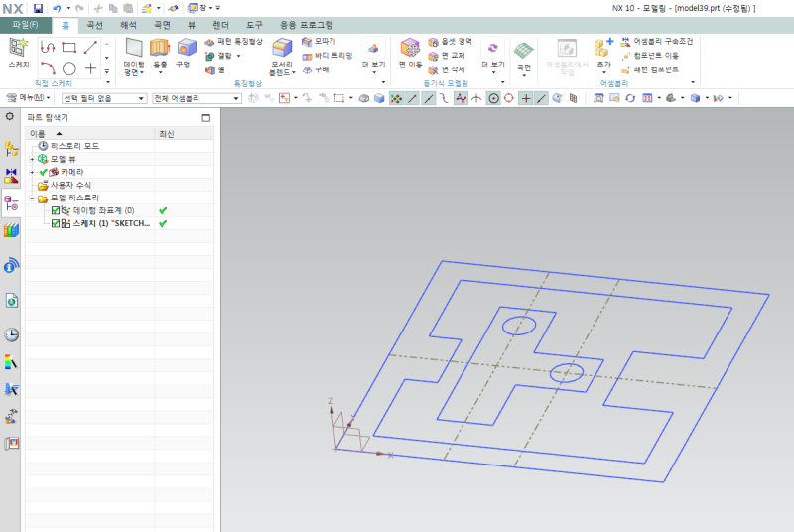Uncheck the 데이텀 좌표계 (0) checkbox
The height and width of the screenshot is (532, 794).
pyautogui.click(x=56, y=211)
